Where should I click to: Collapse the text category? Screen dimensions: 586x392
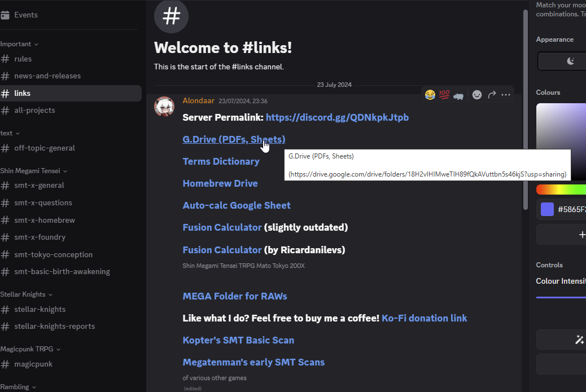pos(10,133)
